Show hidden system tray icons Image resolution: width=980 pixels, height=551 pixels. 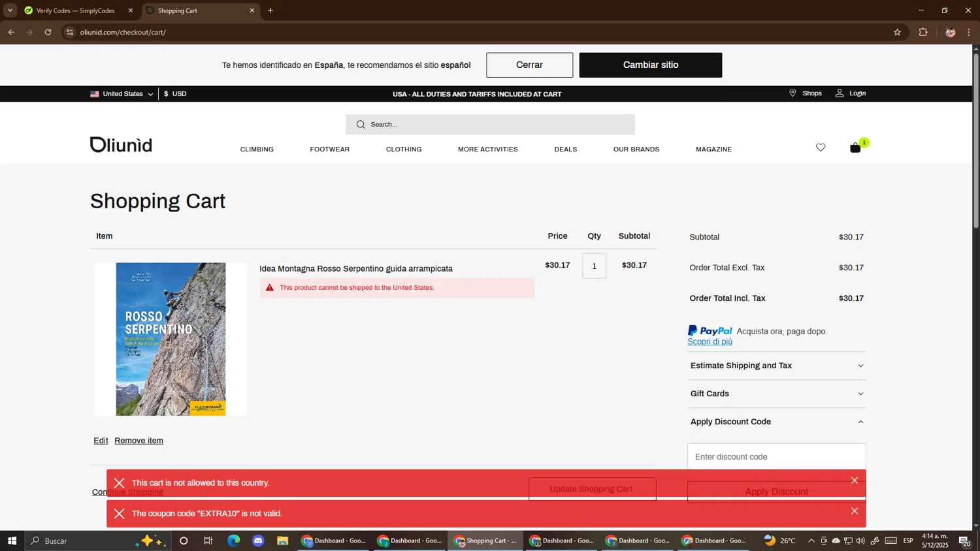[811, 541]
